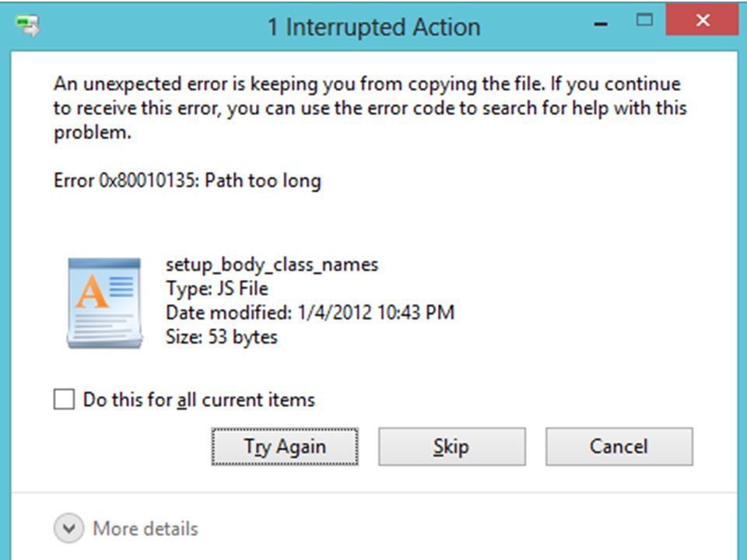Close the dialog with the red X
The width and height of the screenshot is (747, 560).
click(x=702, y=20)
